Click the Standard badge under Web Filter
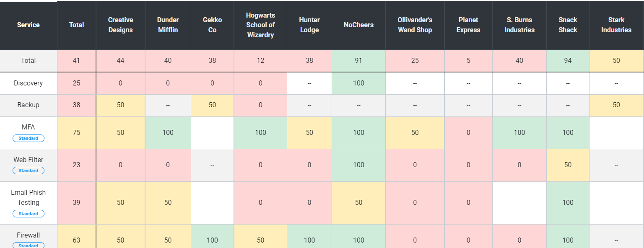The image size is (644, 248). 28,170
